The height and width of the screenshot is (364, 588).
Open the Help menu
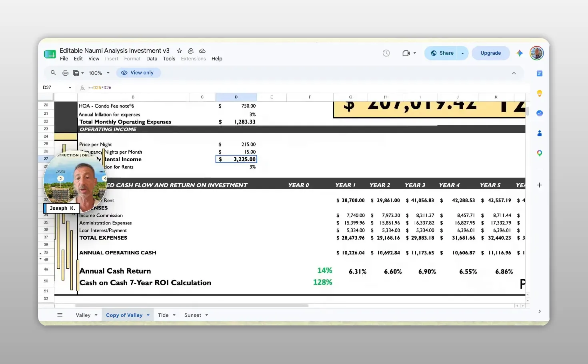pos(217,59)
